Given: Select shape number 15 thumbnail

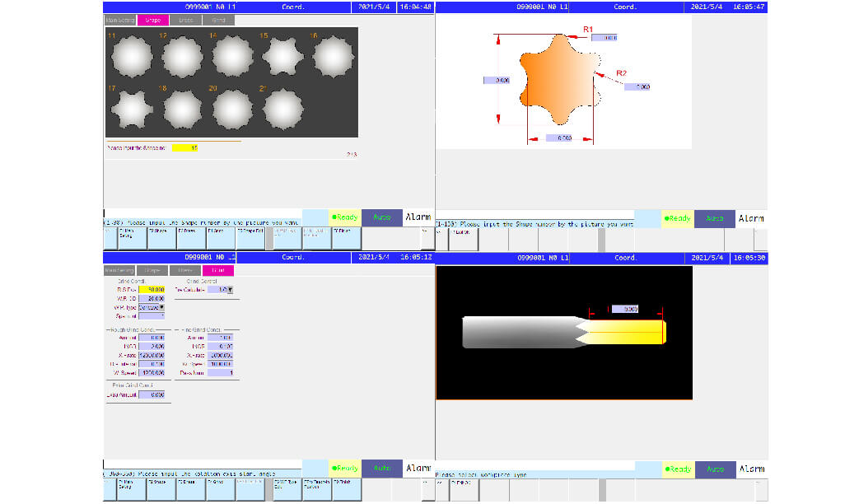Looking at the screenshot, I should (x=282, y=58).
